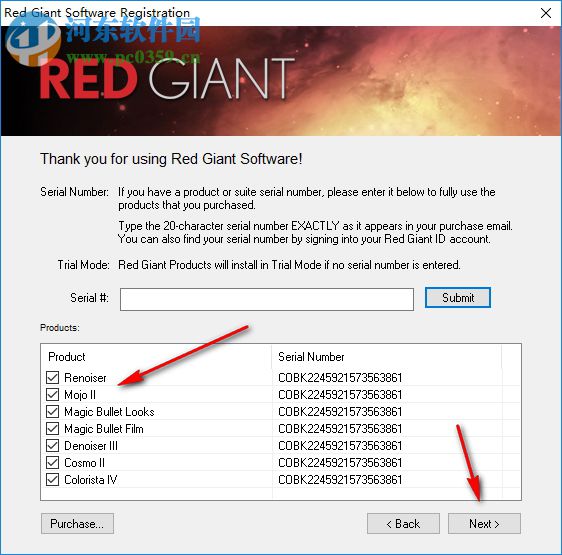Disable the Cosmo II checkbox
This screenshot has width=562, height=555.
click(53, 462)
